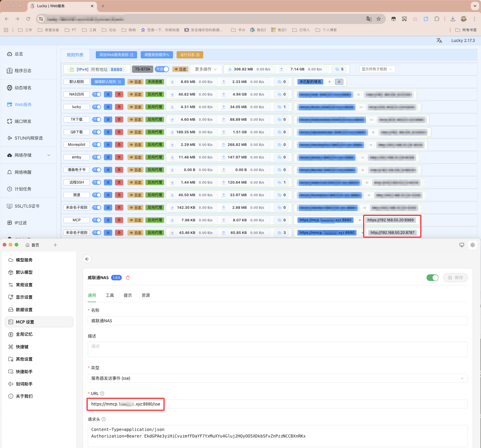Open the settings gear in the lower window
This screenshot has width=481, height=448.
click(x=473, y=245)
